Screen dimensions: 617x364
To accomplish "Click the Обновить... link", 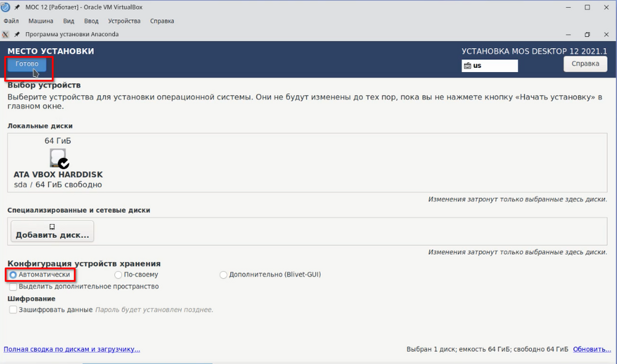I will (592, 349).
